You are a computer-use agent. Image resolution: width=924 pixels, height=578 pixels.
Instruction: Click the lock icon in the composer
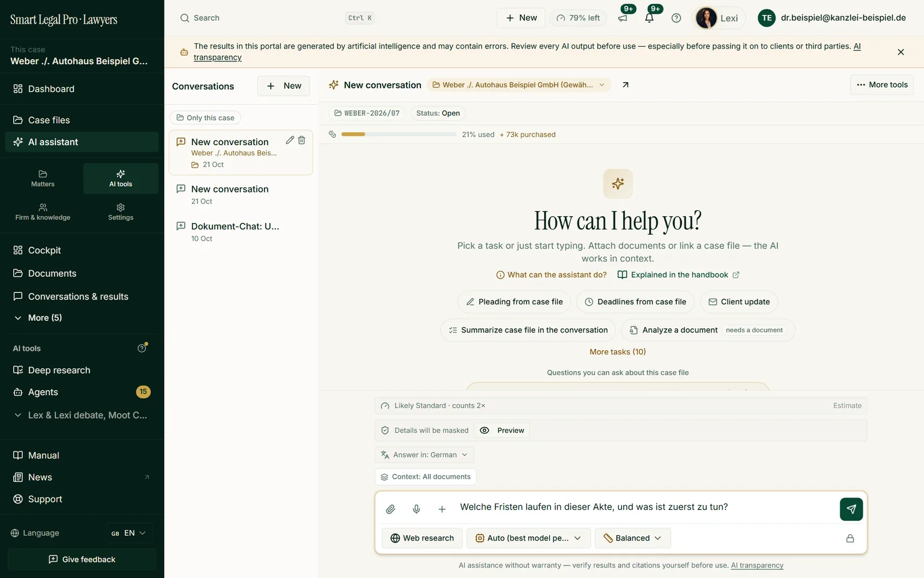coord(850,538)
